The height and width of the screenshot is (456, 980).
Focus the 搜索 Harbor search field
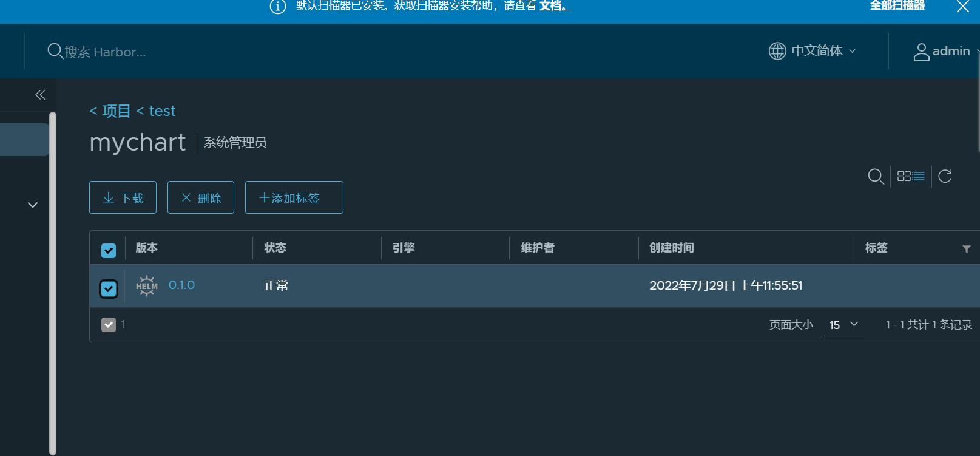[x=105, y=52]
